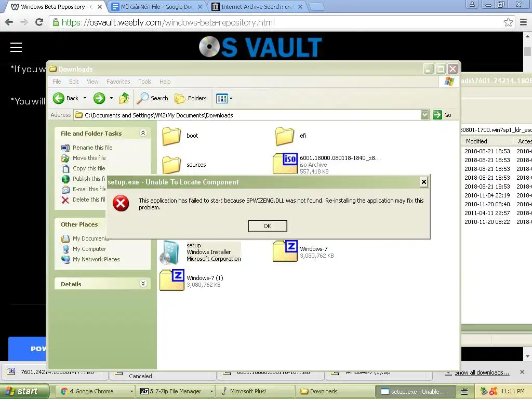Click the OS Vault logo

(x=260, y=47)
